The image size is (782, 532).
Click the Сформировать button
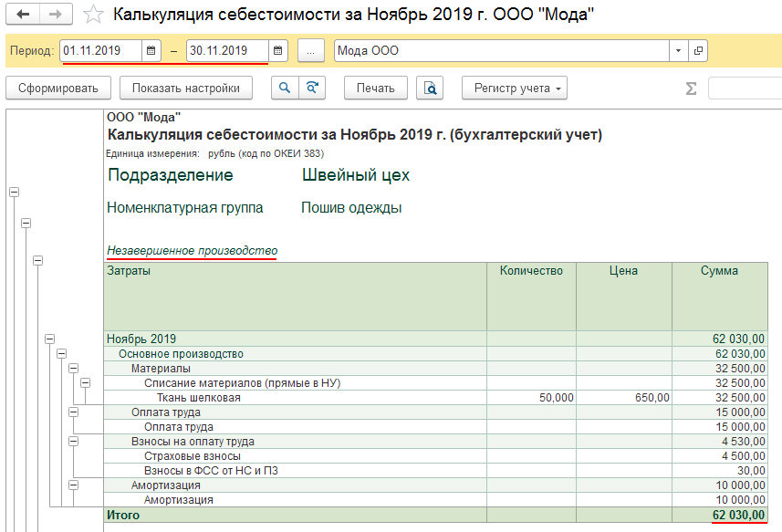58,89
